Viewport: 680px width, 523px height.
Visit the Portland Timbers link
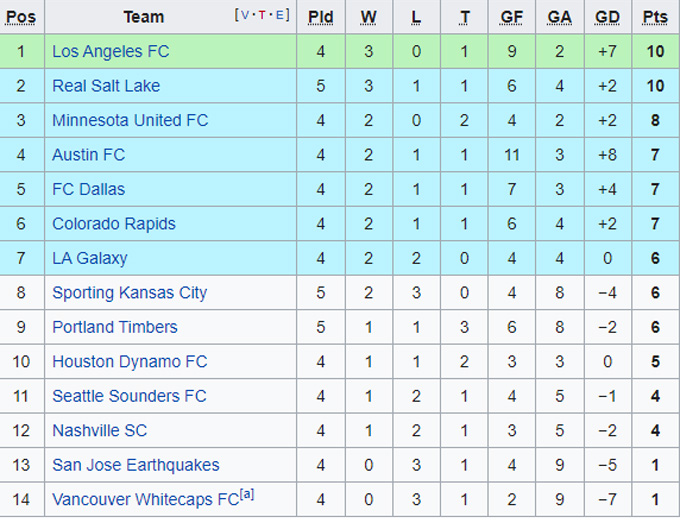(x=115, y=327)
